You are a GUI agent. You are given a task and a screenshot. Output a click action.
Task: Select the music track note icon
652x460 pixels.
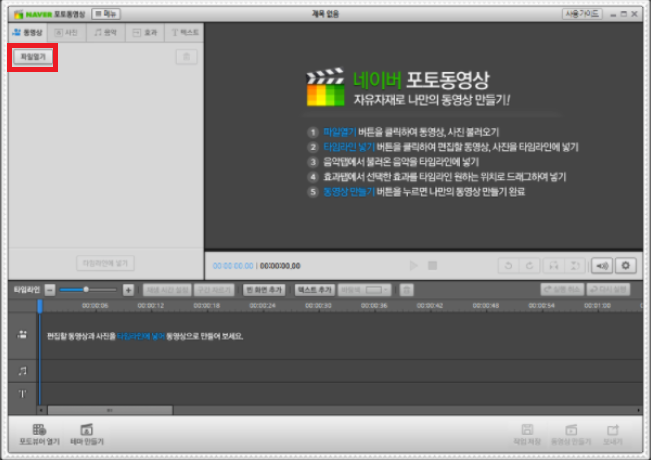coord(22,371)
